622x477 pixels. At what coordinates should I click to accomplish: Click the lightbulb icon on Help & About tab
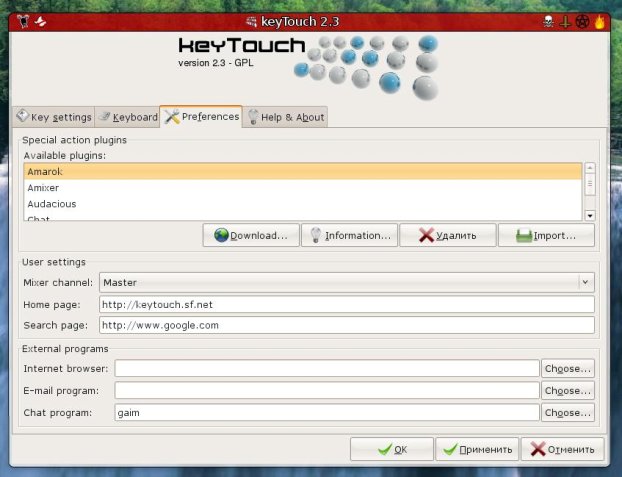point(253,117)
